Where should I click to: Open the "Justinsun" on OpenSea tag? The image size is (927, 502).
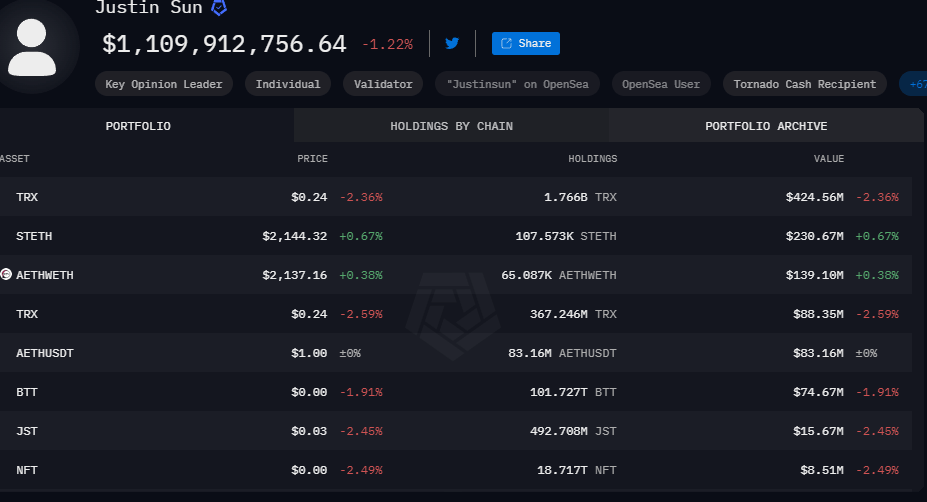[x=517, y=84]
